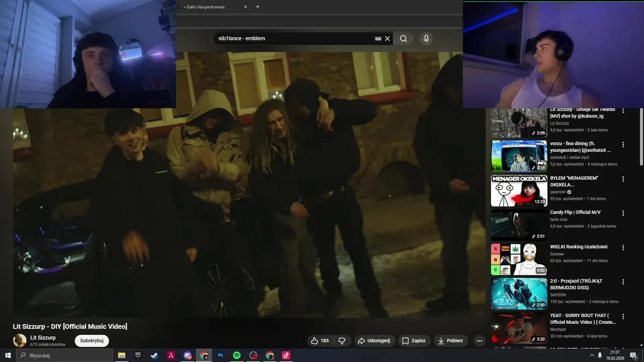Image resolution: width=644 pixels, height=362 pixels.
Task: Open options menu for 'vorzu - fine dining'
Action: click(623, 144)
